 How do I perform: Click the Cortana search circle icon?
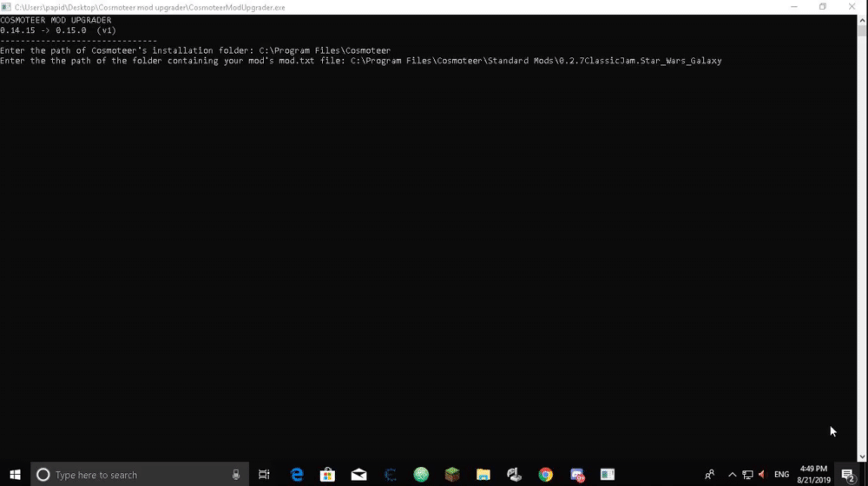tap(43, 475)
